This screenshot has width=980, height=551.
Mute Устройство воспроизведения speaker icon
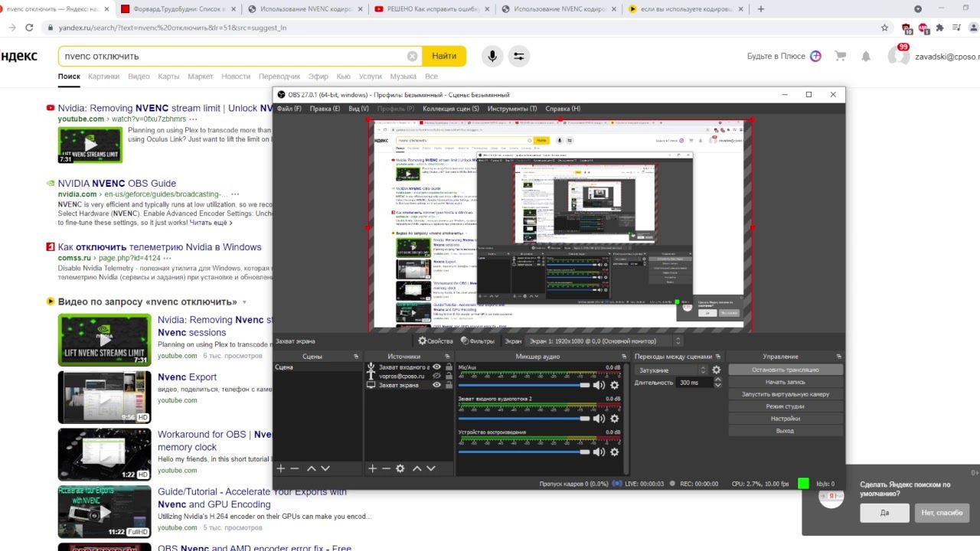click(599, 452)
